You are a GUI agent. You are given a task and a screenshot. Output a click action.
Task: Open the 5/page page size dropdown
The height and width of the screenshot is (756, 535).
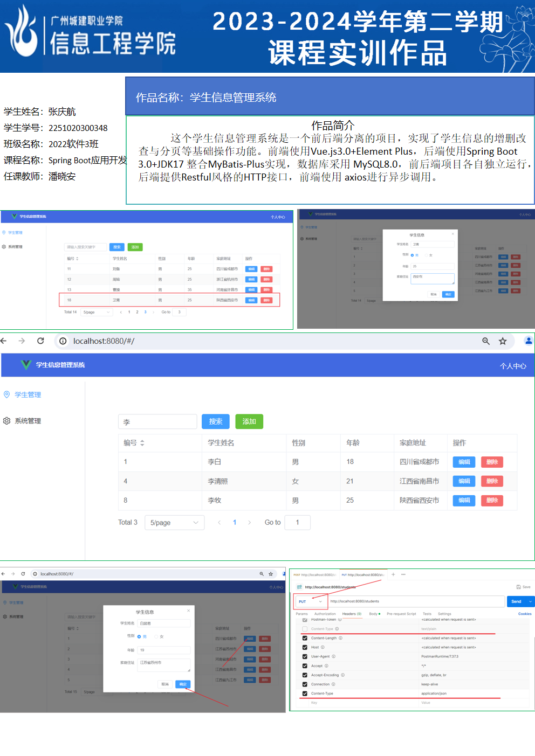[174, 523]
